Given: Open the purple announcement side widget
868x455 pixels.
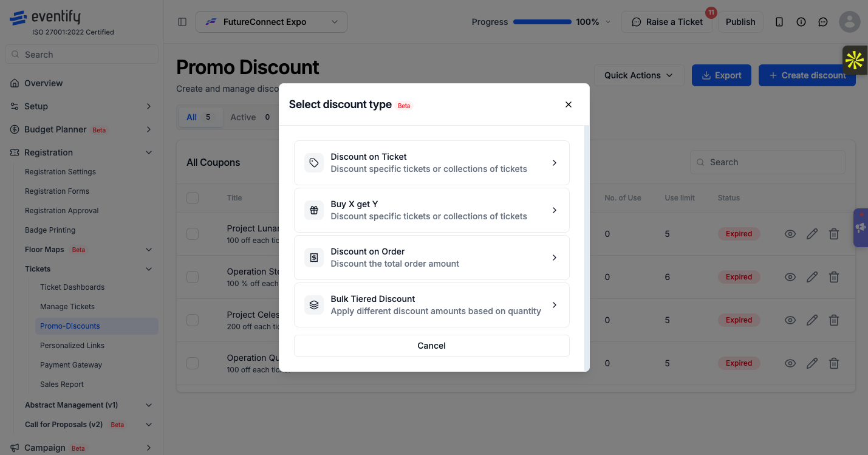Looking at the screenshot, I should [861, 228].
